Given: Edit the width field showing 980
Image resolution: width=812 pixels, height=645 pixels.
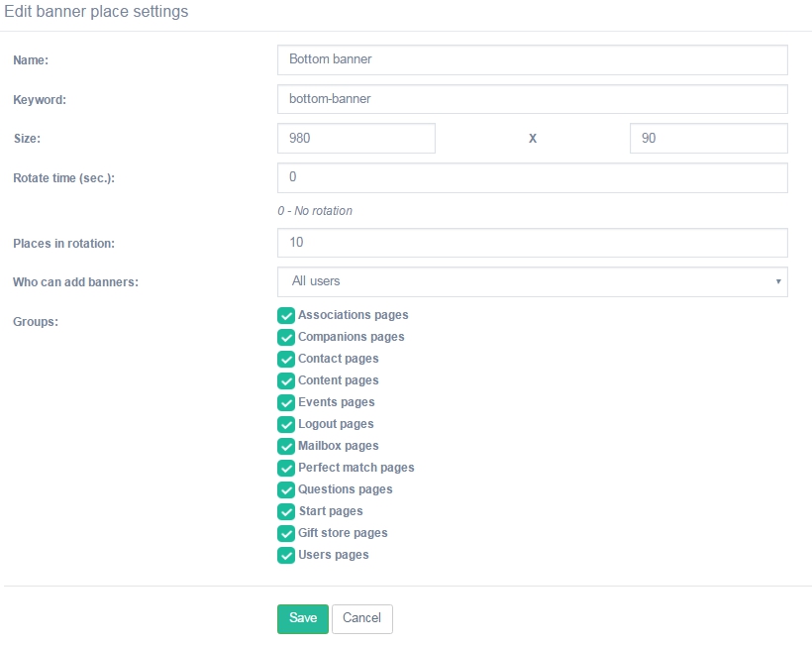Looking at the screenshot, I should click(x=356, y=139).
